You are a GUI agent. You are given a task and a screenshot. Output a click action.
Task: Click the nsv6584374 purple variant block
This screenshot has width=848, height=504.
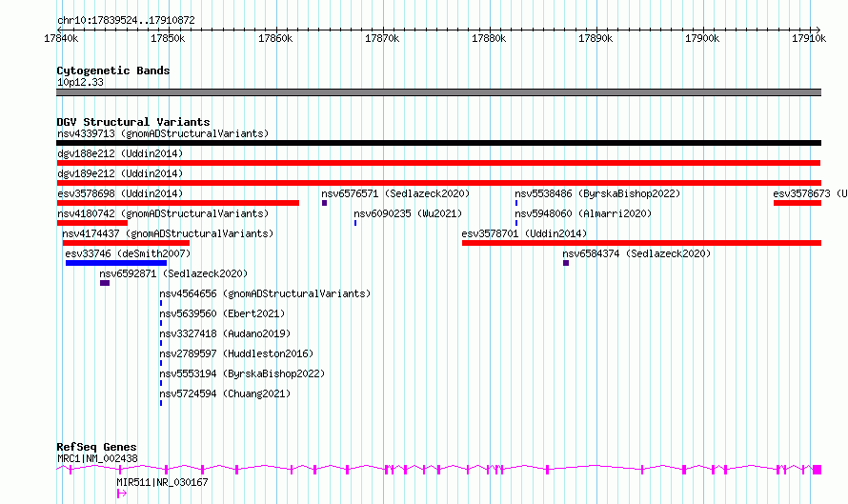pos(566,263)
